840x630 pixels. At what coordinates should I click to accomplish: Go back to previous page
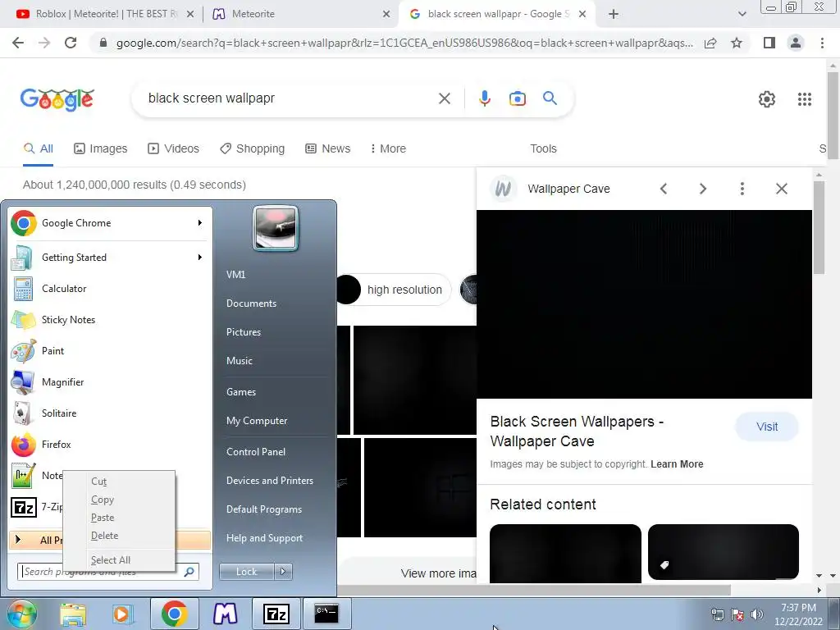coord(18,43)
